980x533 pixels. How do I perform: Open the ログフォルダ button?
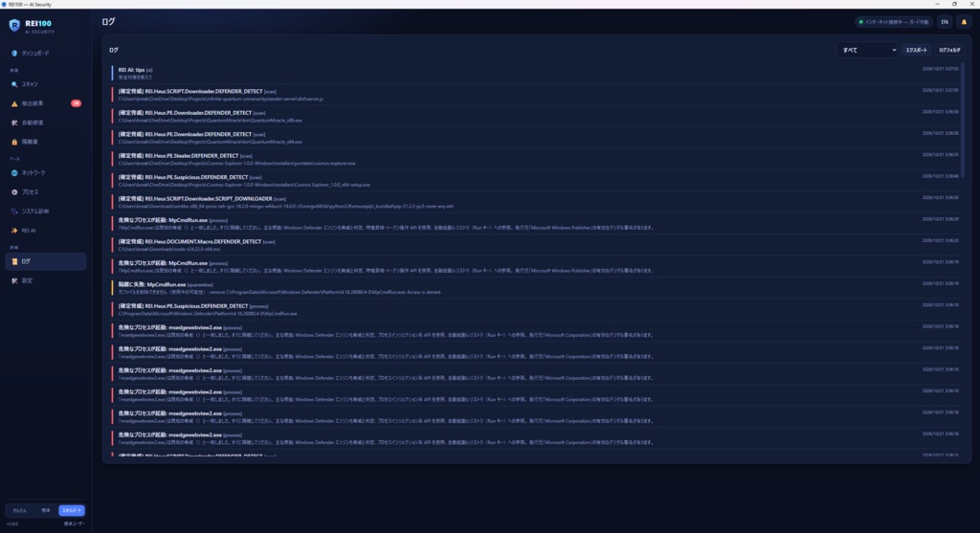(x=949, y=50)
